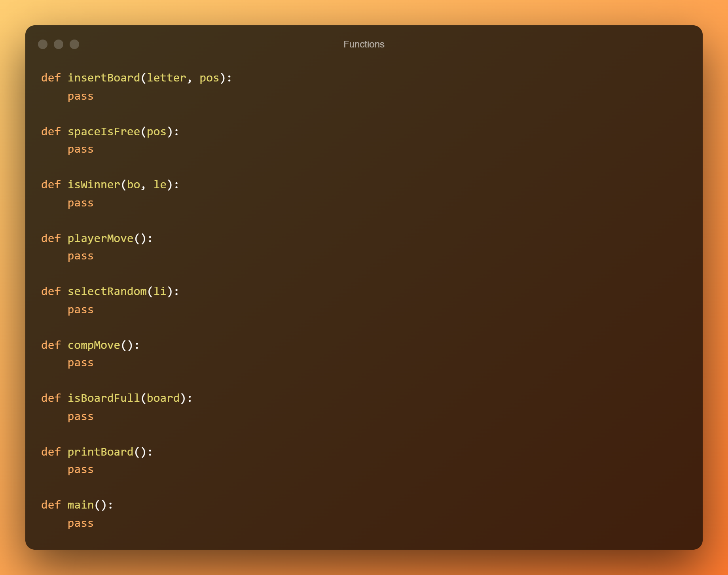Click the spaceIsFree function name

pyautogui.click(x=104, y=131)
